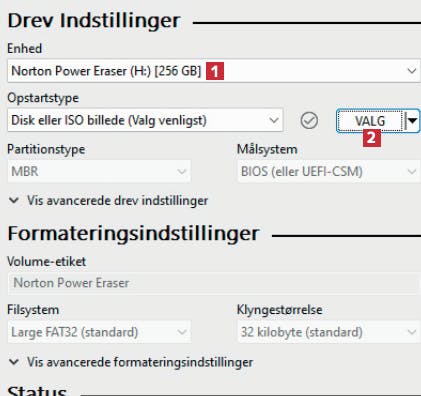Open the Filsystem Large FAT32 dropdown
Screen dimensions: 421x396
click(x=99, y=332)
